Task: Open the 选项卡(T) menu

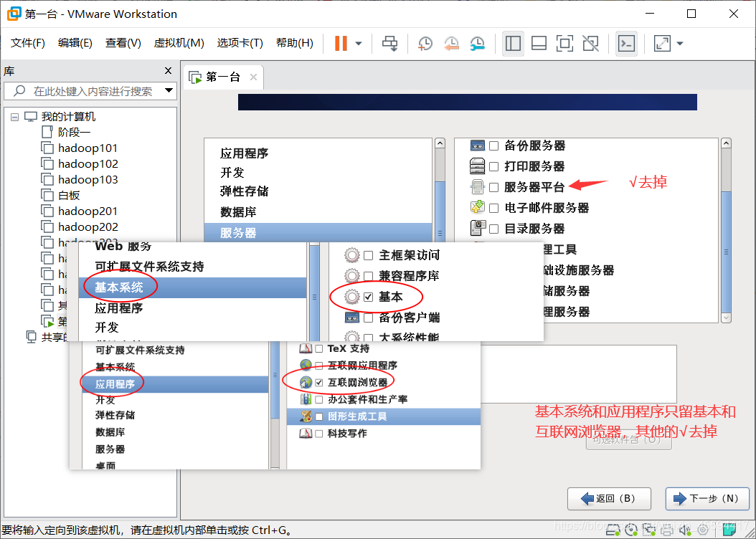Action: [x=240, y=43]
